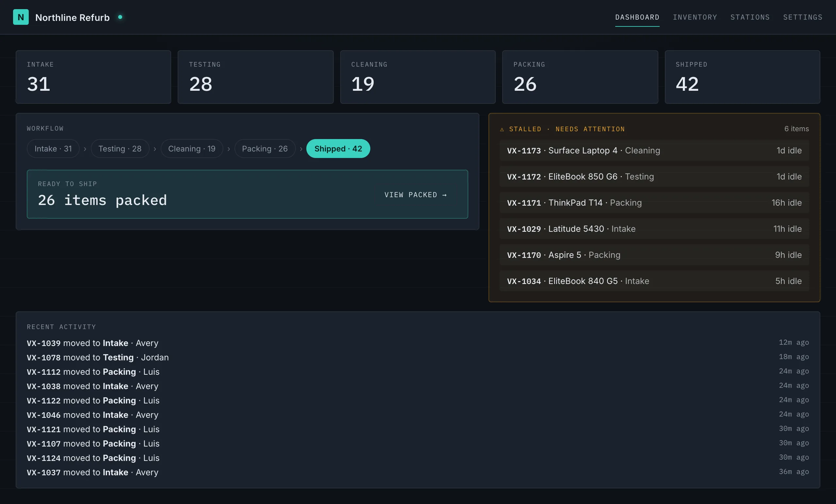This screenshot has width=836, height=504.
Task: Click the '16h idle' label
Action: [786, 202]
